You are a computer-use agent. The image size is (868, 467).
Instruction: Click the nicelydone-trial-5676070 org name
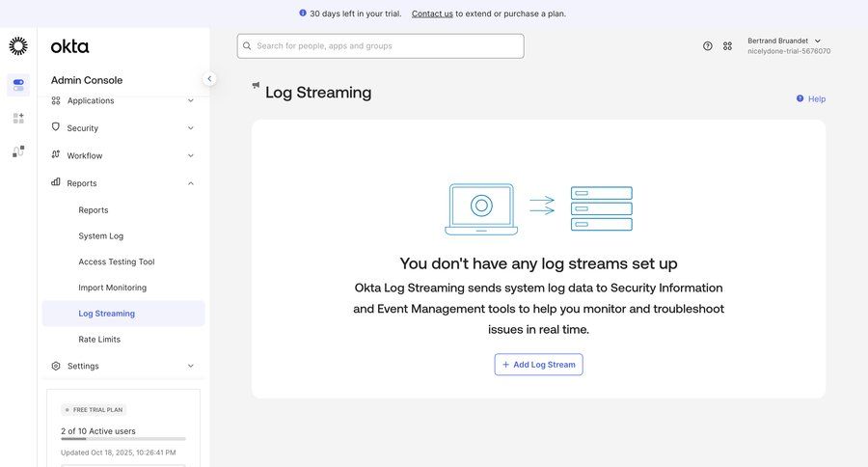(789, 51)
